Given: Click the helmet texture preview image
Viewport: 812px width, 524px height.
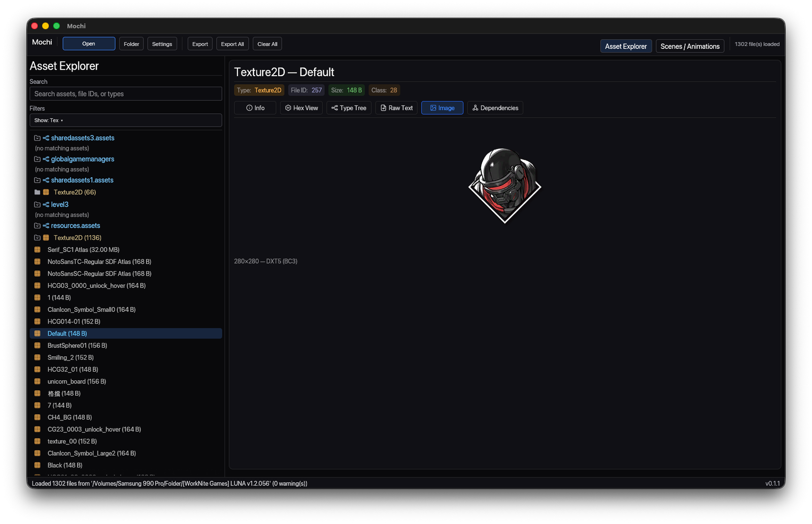Looking at the screenshot, I should 505,186.
